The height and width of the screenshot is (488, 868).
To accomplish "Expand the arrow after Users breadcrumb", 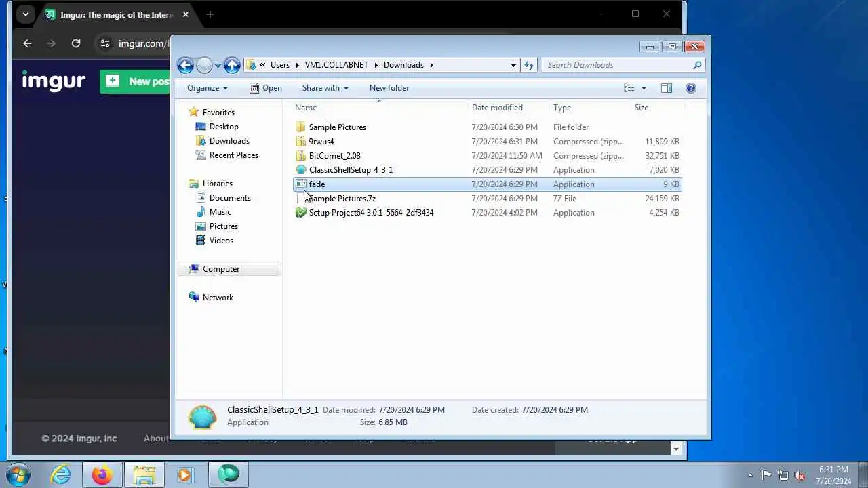I will pos(297,65).
